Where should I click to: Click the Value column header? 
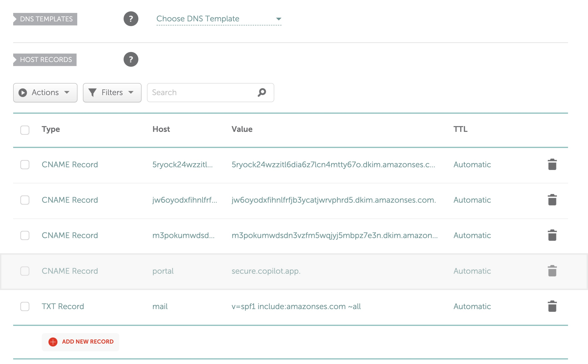[x=242, y=129]
